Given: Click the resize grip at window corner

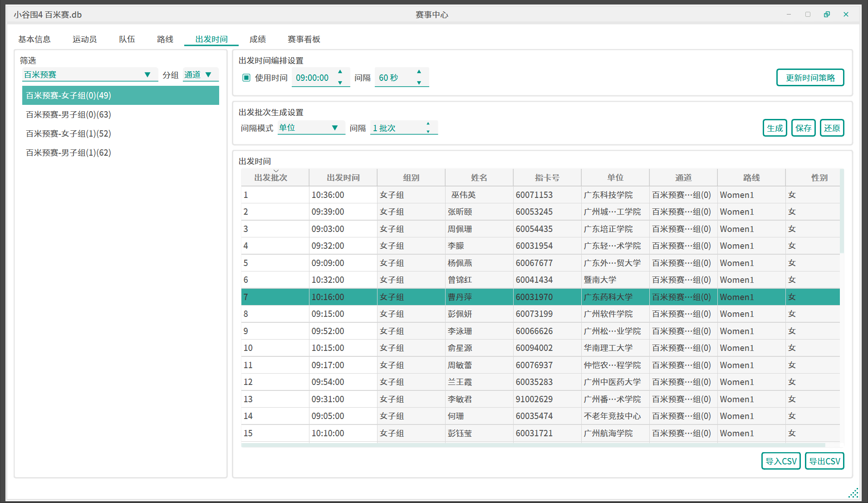Looking at the screenshot, I should [x=853, y=493].
